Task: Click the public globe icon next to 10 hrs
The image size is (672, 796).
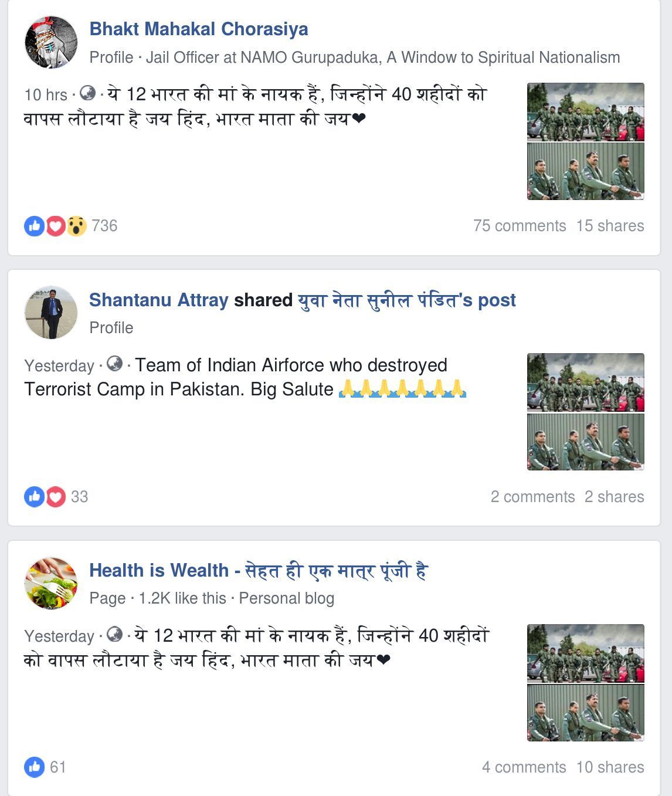Action: click(88, 93)
